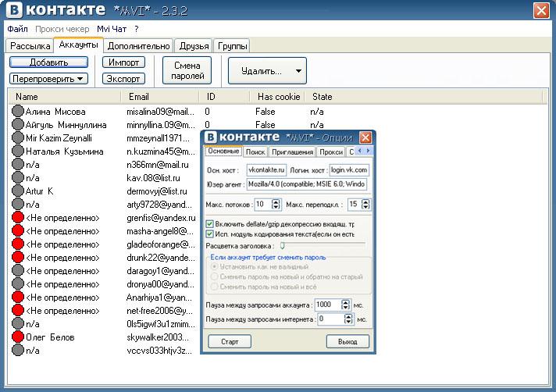Click the Смена паролей button
The image size is (556, 392).
pyautogui.click(x=187, y=70)
